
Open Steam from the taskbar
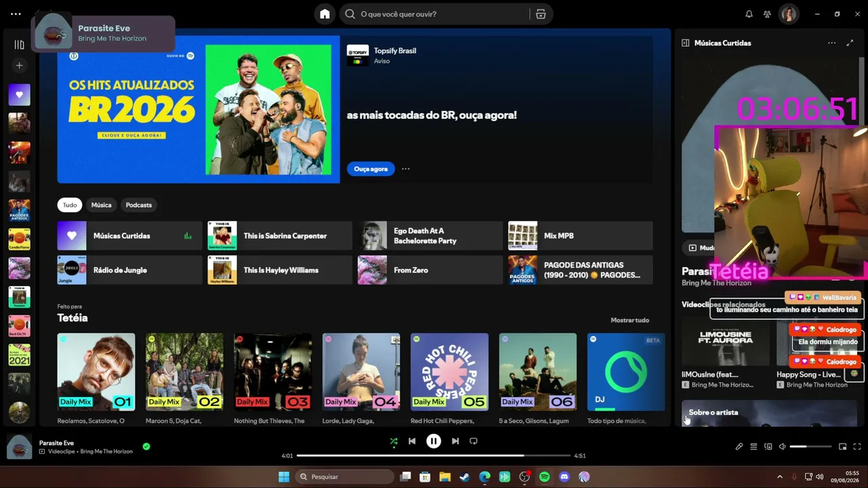pos(465,476)
